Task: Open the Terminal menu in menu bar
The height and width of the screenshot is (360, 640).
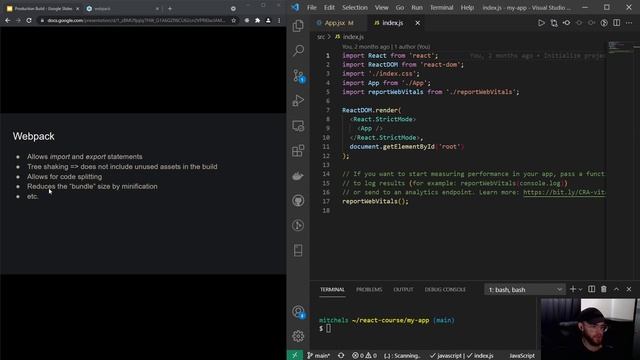Action: click(x=442, y=7)
